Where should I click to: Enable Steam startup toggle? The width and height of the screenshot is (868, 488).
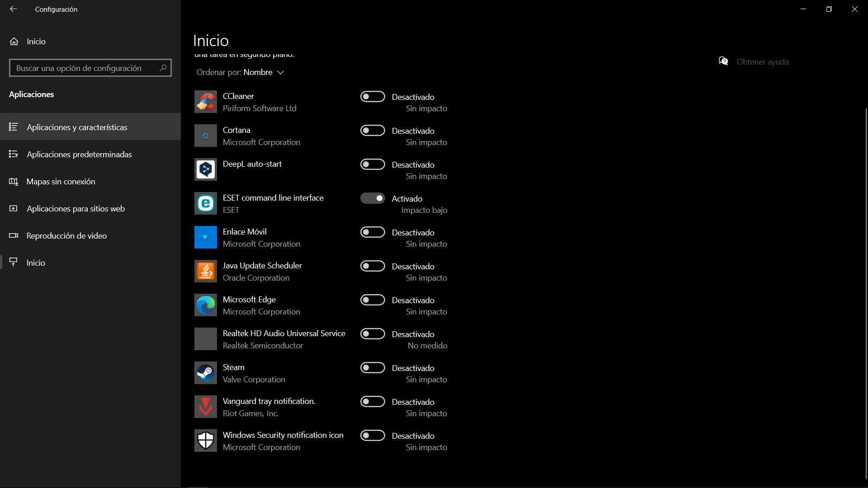(373, 368)
